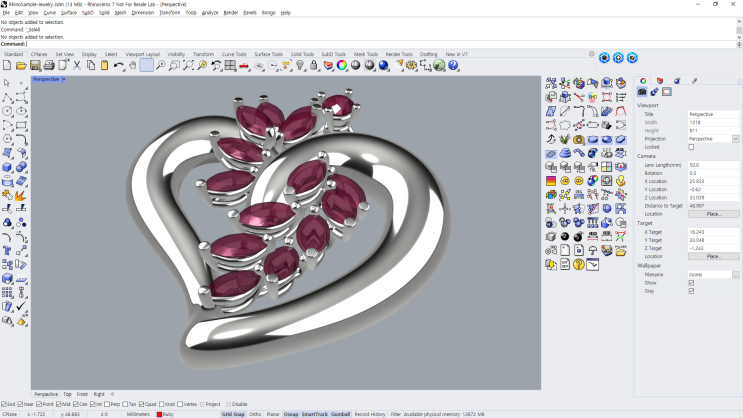Open Help with the question mark icon
The width and height of the screenshot is (743, 418).
pos(453,65)
